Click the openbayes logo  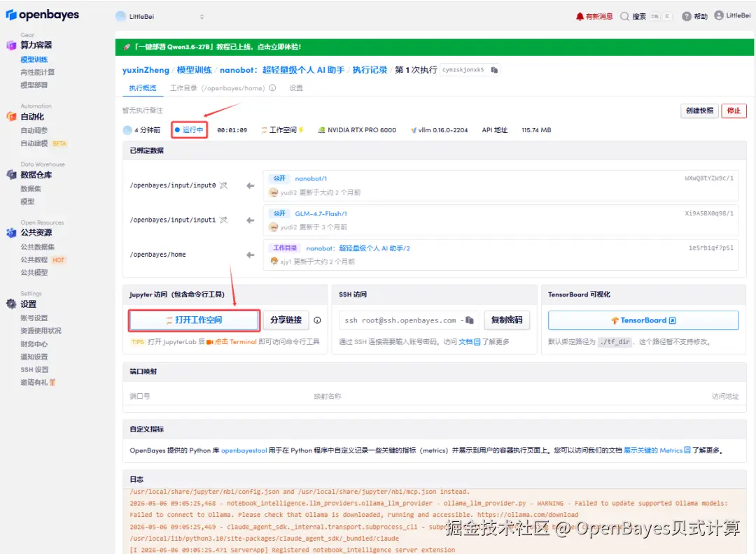coord(43,15)
